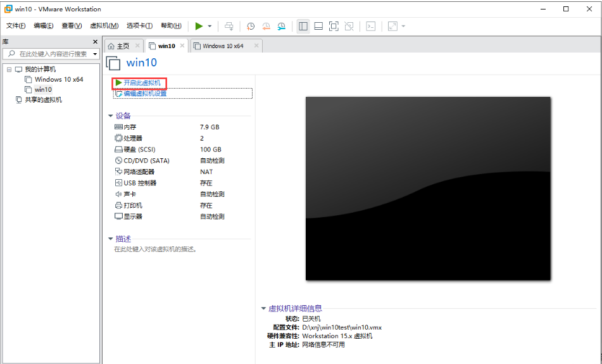Close the Windows 10 x64 tab

(x=256, y=46)
